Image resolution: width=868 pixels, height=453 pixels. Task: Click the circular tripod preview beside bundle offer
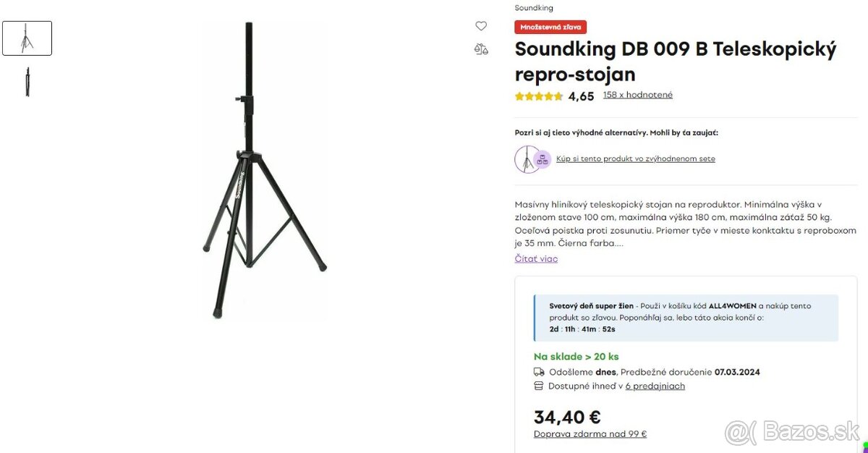tap(527, 158)
